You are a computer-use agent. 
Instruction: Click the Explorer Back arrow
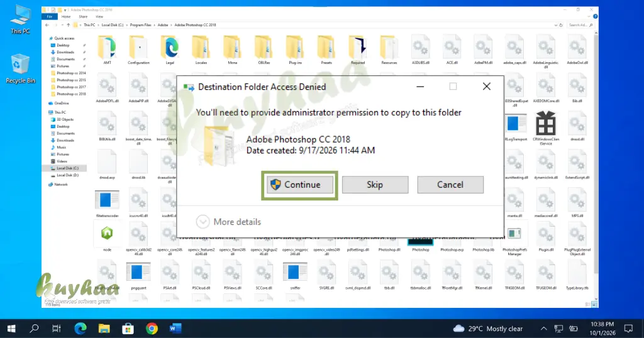click(47, 25)
